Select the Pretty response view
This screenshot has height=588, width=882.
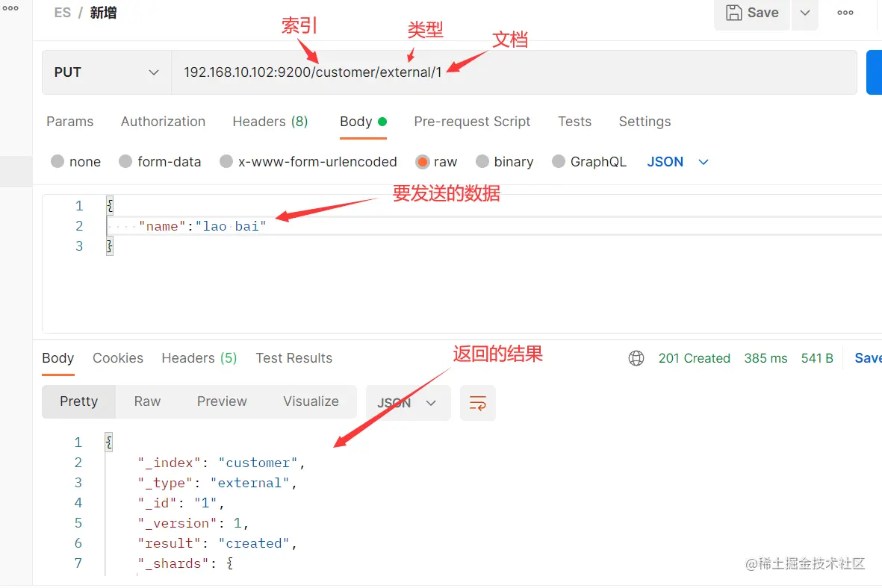click(78, 401)
